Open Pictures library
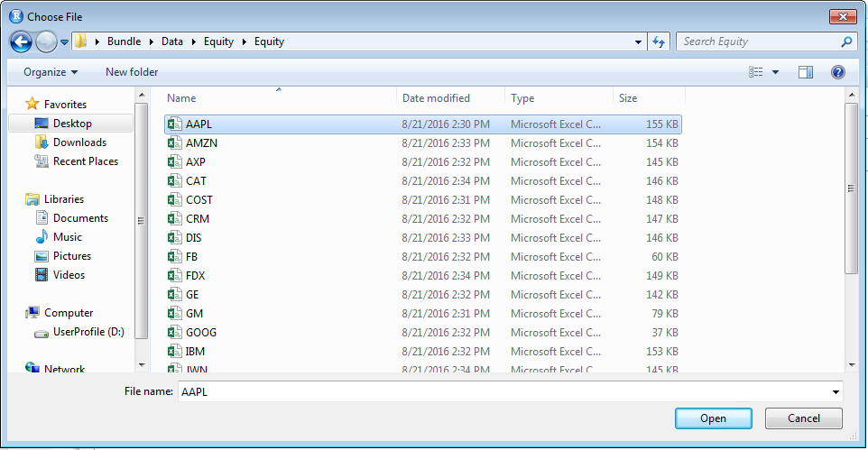Image resolution: width=868 pixels, height=450 pixels. 72,256
